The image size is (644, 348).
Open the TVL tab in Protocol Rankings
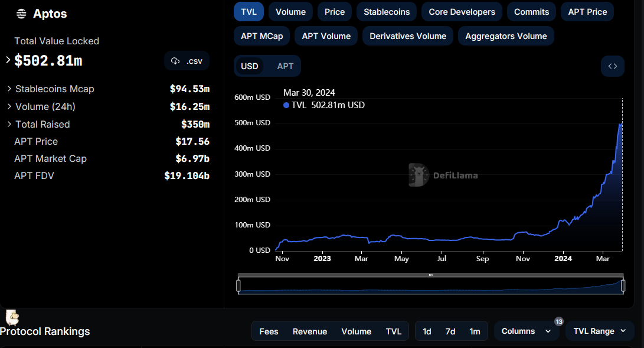click(394, 331)
